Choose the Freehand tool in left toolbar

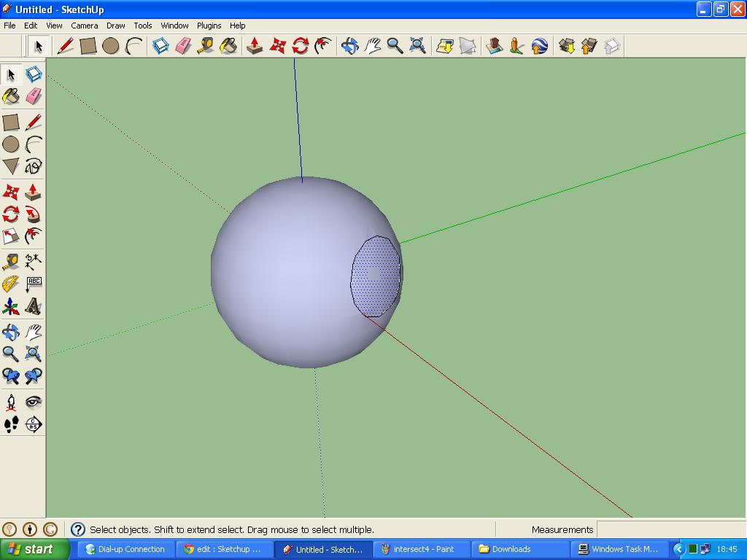(x=34, y=167)
